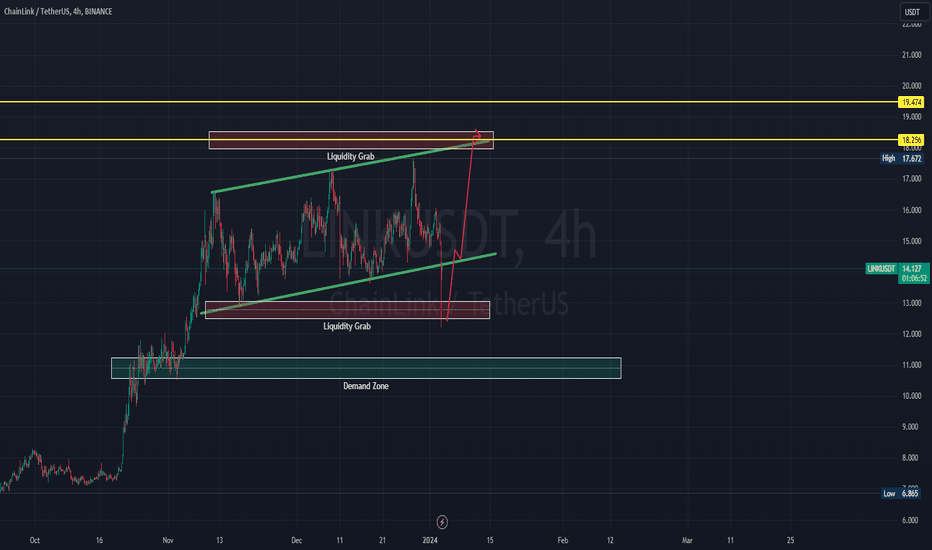Click the Liquidity Grab label under lower rectangle
932x550 pixels.
click(347, 326)
